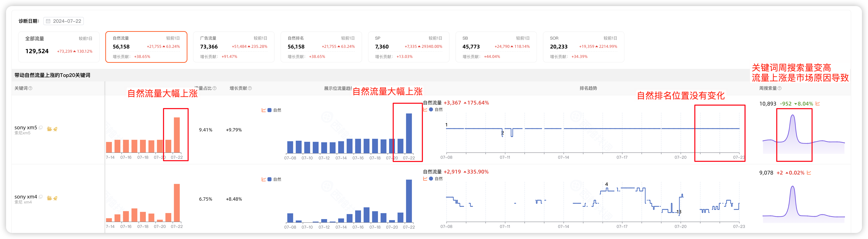The height and width of the screenshot is (239, 868).
Task: Select the SB metric card
Action: (496, 47)
